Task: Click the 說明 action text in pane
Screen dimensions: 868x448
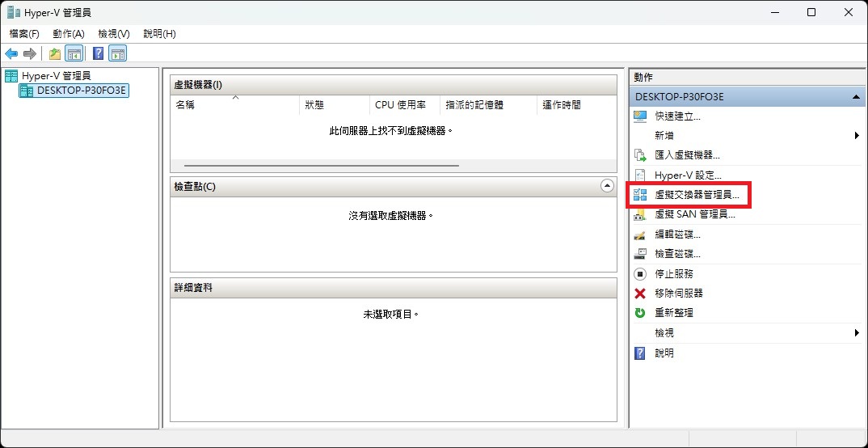Action: 664,353
